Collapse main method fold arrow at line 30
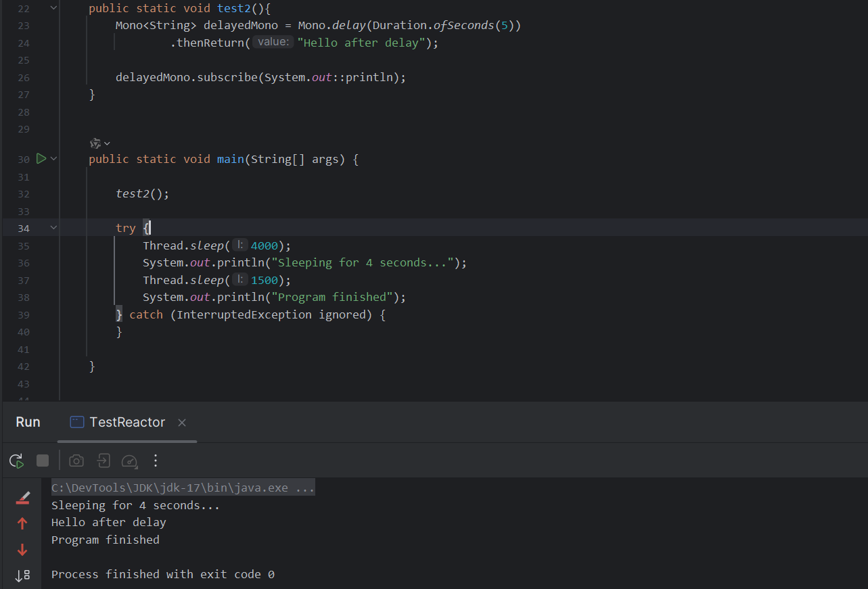 [x=53, y=159]
